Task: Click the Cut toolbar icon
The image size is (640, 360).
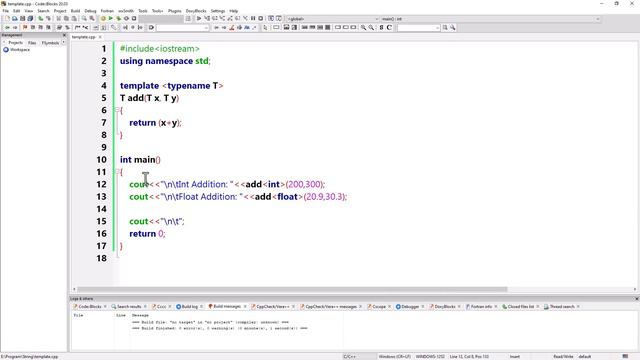Action: point(58,19)
